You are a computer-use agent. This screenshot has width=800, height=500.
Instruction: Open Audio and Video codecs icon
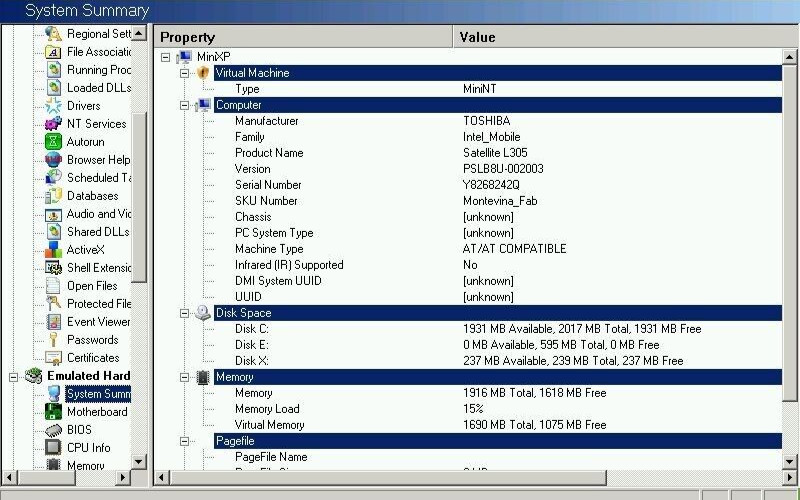53,214
